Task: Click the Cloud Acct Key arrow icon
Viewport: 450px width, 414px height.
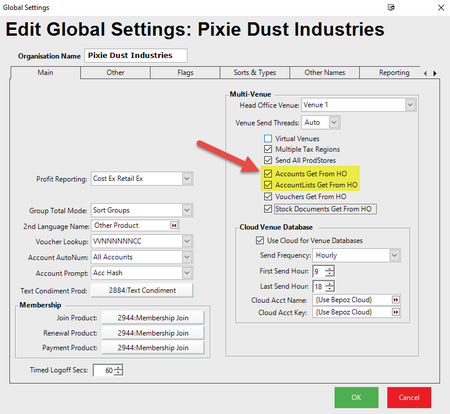Action: 396,312
